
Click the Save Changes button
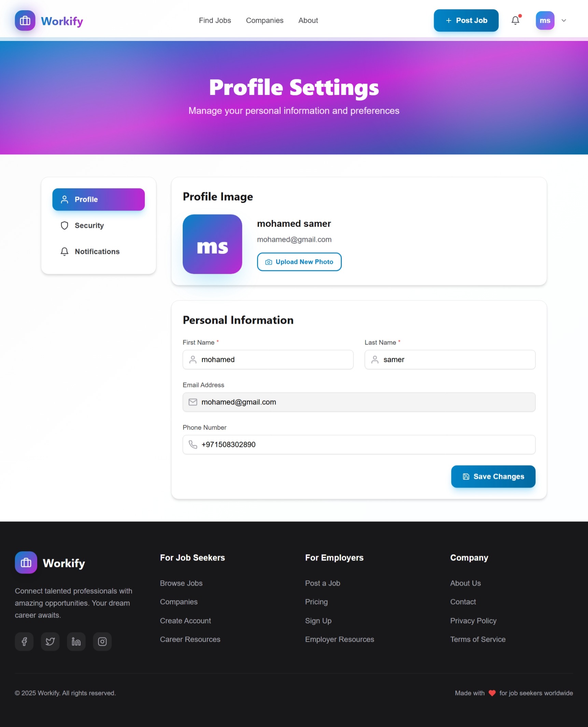pos(493,476)
